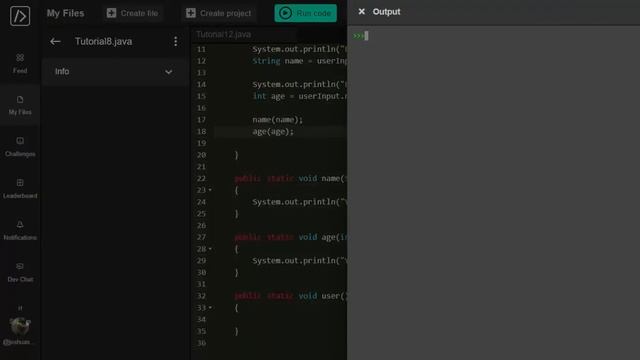Open the Notifications bell section
640x360 pixels.
tap(20, 230)
